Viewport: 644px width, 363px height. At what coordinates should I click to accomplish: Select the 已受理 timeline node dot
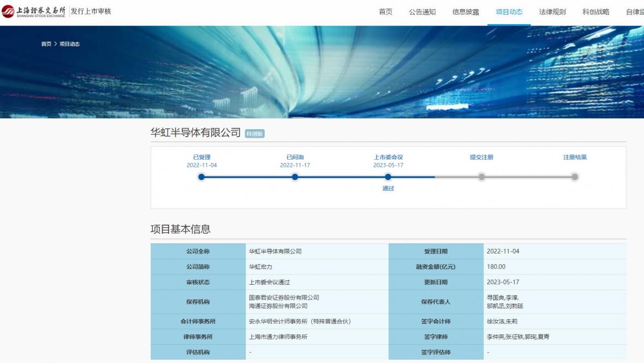click(x=201, y=176)
